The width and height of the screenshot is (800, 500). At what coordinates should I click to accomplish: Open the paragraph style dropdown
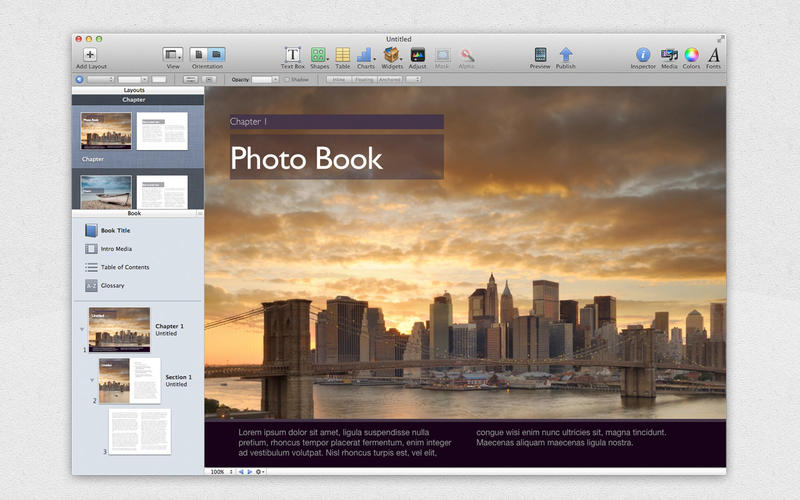[x=101, y=80]
